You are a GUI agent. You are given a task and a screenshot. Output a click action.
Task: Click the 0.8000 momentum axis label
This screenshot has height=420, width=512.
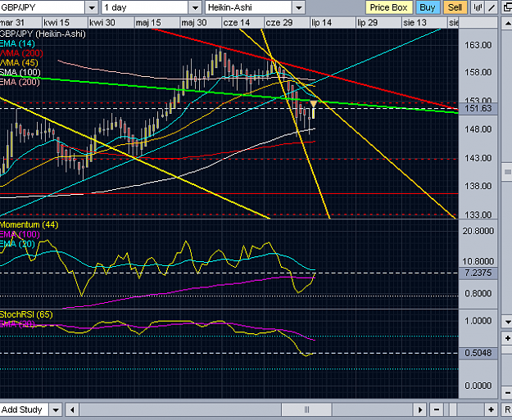tap(478, 293)
